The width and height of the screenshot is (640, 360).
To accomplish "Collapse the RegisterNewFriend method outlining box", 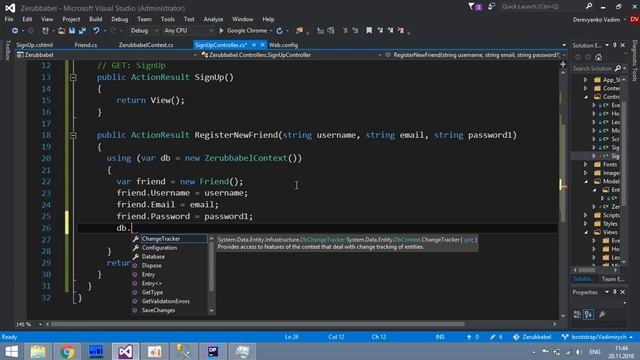I will click(73, 135).
